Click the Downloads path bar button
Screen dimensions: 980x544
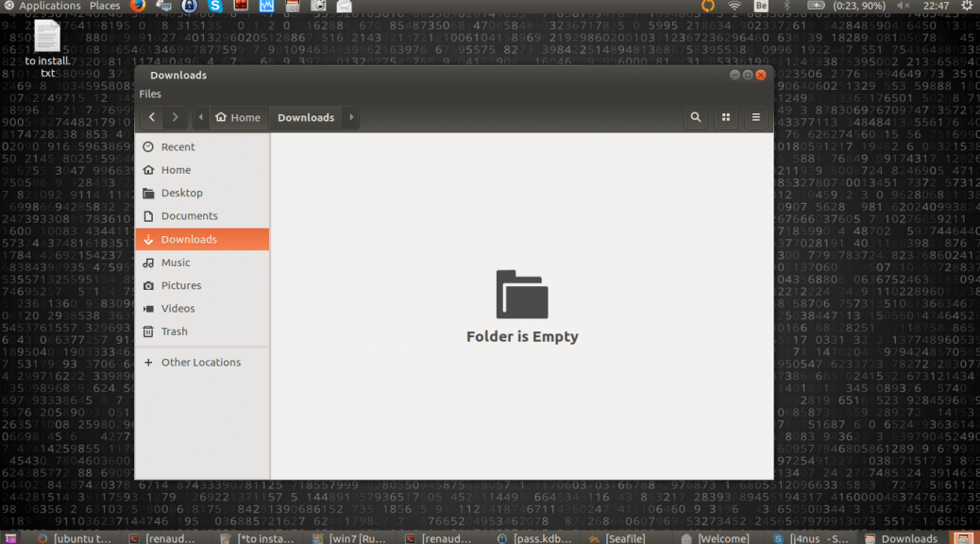tap(306, 117)
